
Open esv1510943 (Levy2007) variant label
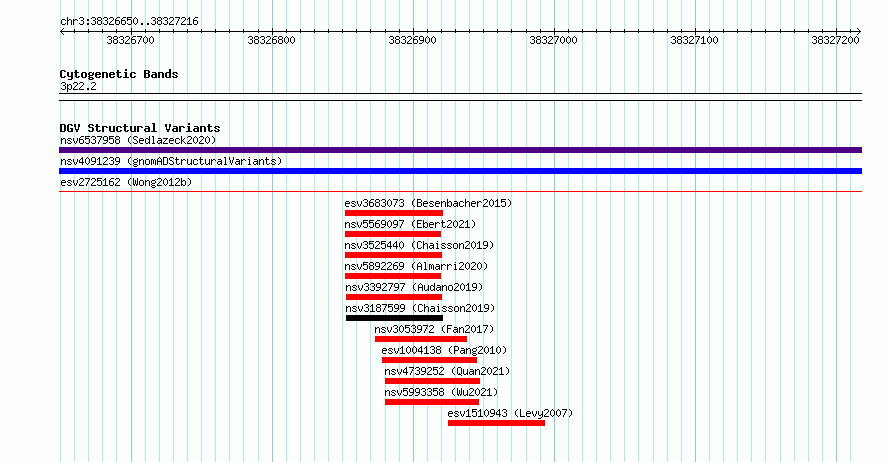tap(510, 413)
